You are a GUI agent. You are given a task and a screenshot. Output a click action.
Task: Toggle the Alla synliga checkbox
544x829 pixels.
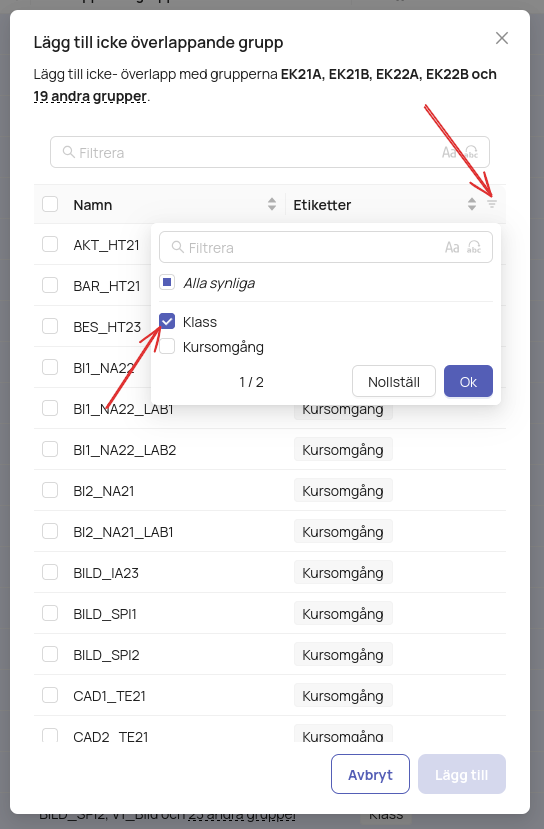point(167,282)
